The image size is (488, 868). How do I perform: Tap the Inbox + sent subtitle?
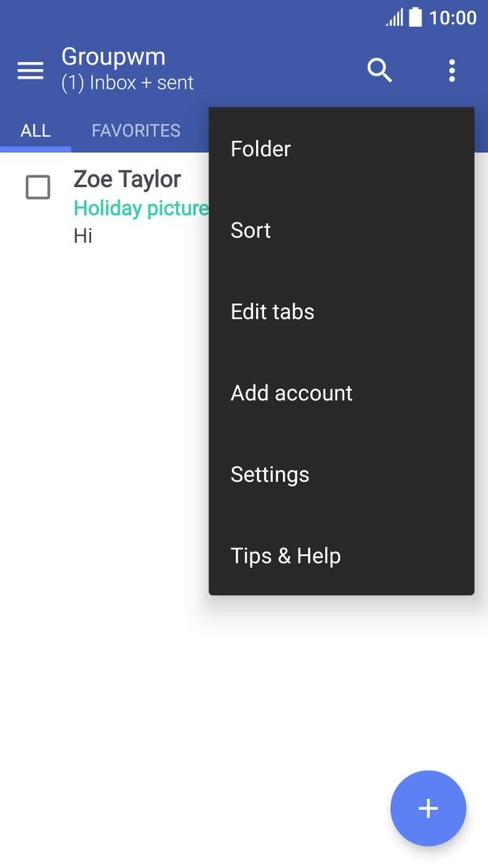point(127,83)
